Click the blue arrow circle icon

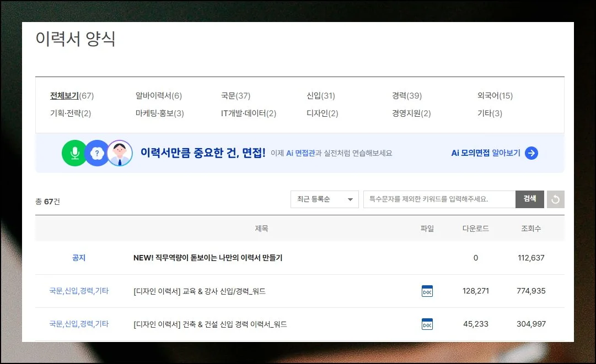[x=531, y=153]
